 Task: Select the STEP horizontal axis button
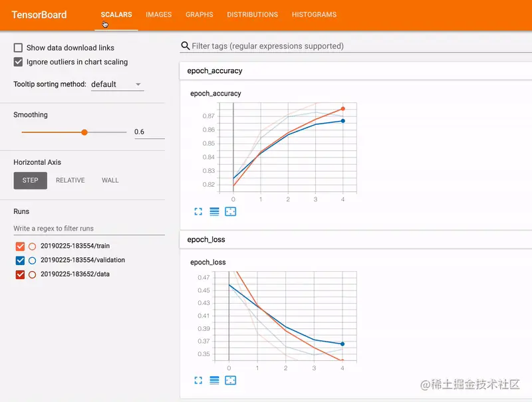click(x=30, y=180)
